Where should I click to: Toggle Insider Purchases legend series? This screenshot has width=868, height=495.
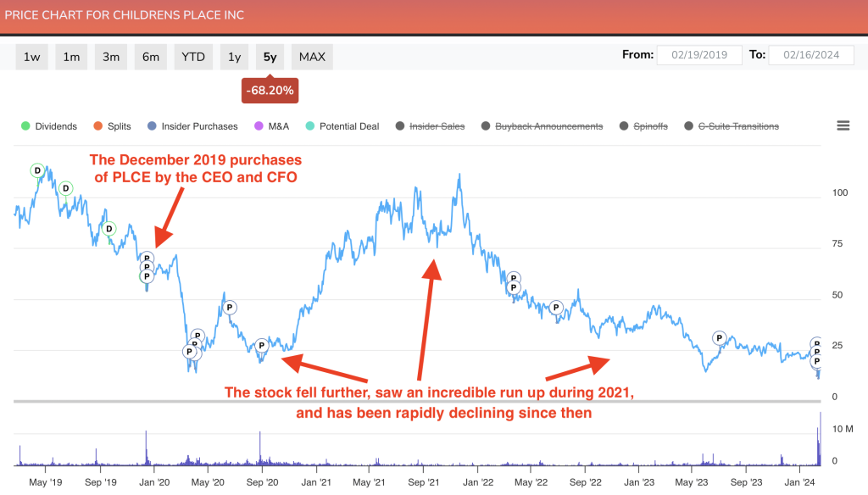(x=192, y=126)
